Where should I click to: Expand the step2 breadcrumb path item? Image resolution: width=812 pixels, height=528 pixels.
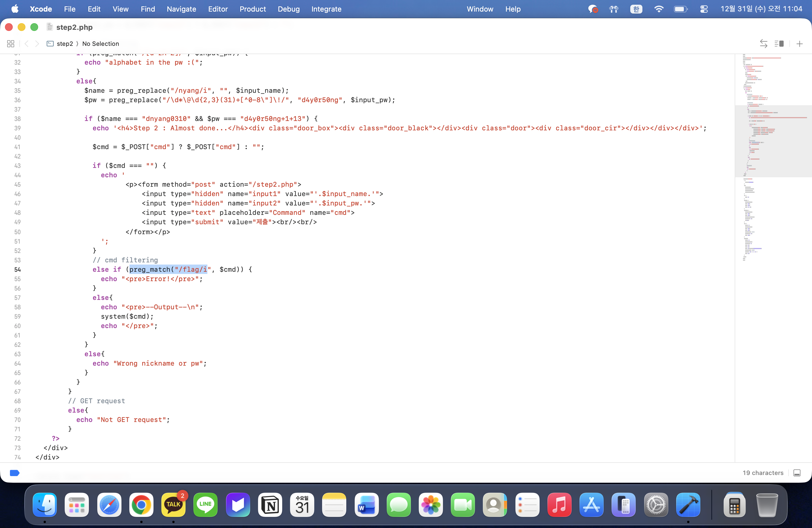point(64,44)
